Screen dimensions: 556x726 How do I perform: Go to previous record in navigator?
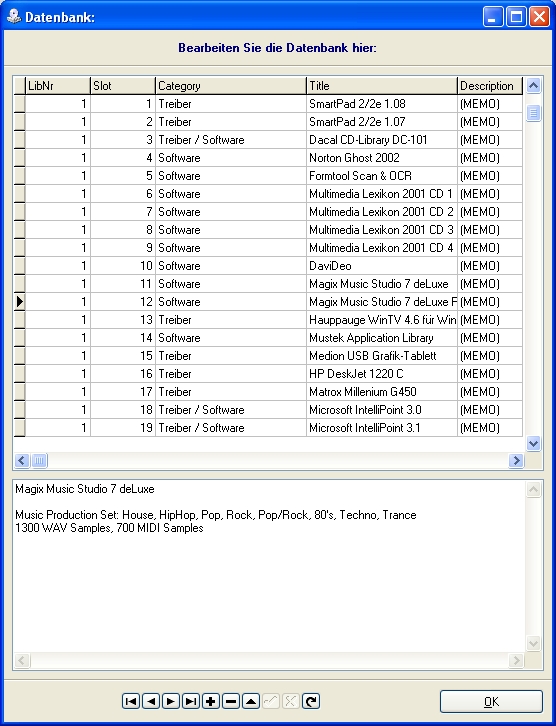pyautogui.click(x=151, y=701)
